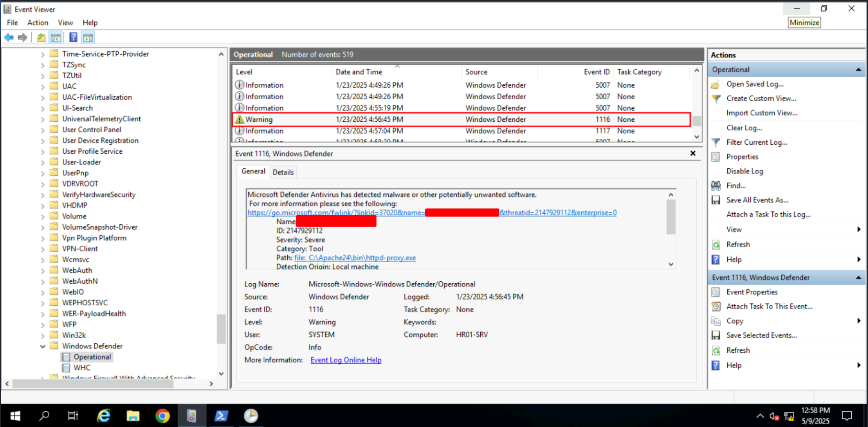Click the taskbar search magnifier icon
Image resolution: width=868 pixels, height=427 pixels.
pos(44,415)
